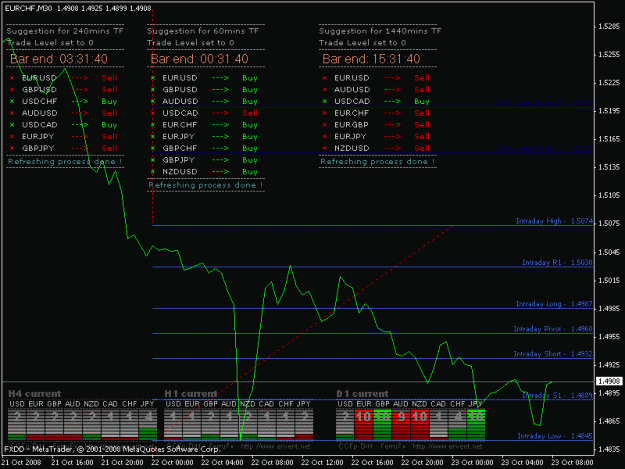
Task: Select GBPJPY pair in 60mins panel
Action: (x=179, y=160)
